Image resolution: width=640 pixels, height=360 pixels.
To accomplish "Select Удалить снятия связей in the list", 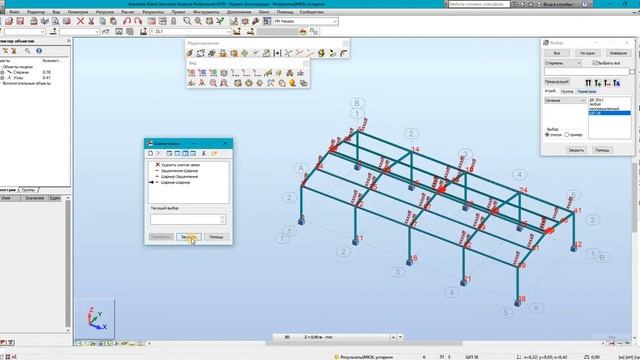I will click(180, 165).
